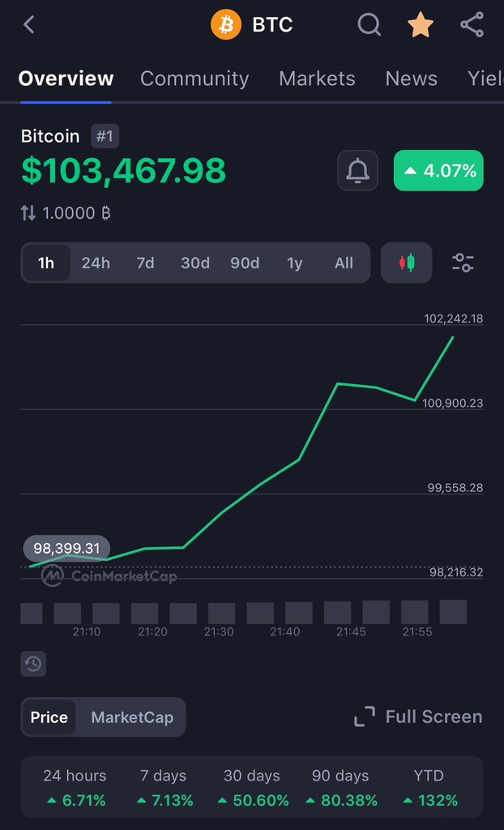Tap the 90 days 80.38% stat
This screenshot has height=830, width=504.
(340, 788)
